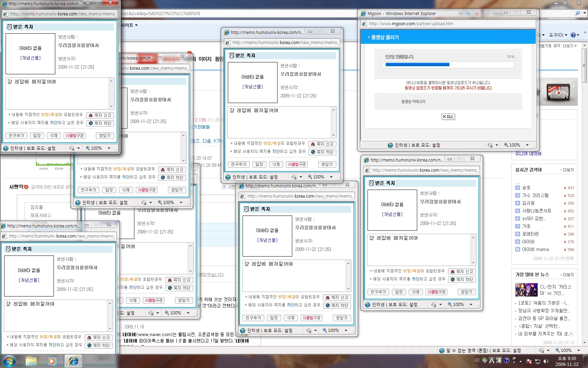Image resolution: width=588 pixels, height=368 pixels.
Task: Toggle the 漢 Hanja conversion button
Action: (499, 360)
